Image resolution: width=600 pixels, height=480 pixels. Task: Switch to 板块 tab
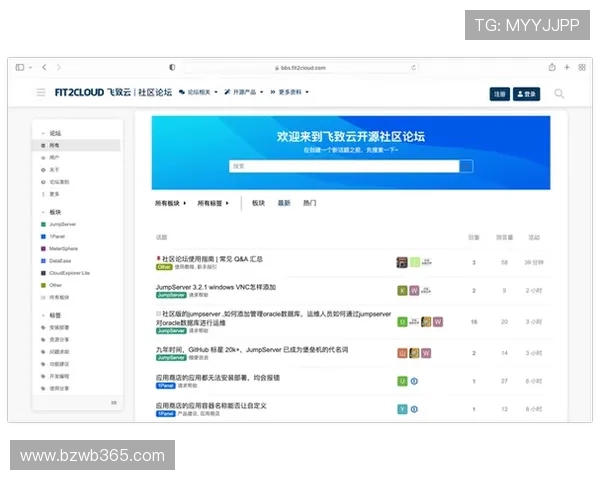click(x=258, y=203)
